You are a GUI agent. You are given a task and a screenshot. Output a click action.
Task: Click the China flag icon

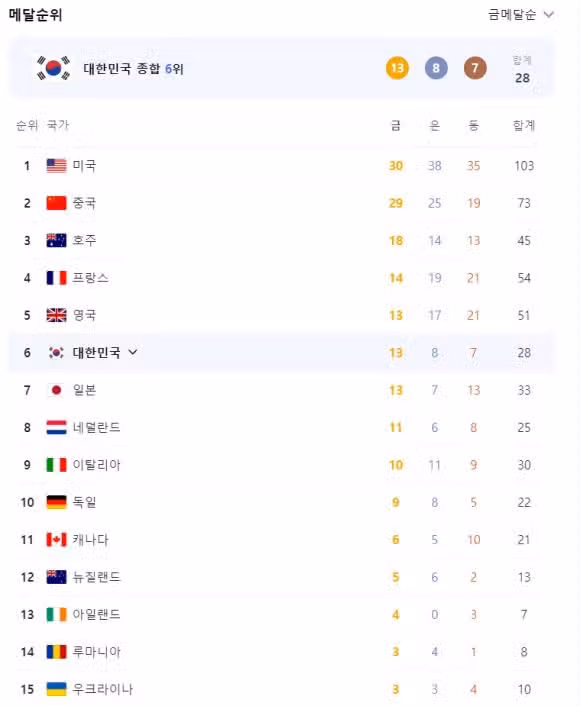click(x=56, y=203)
